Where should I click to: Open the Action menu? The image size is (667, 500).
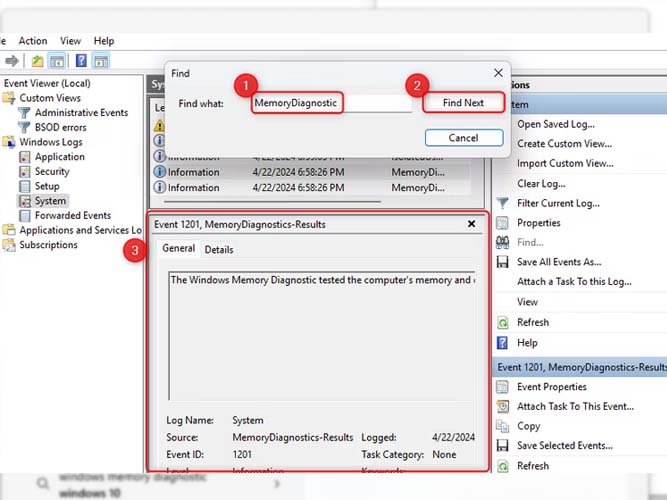tap(33, 41)
